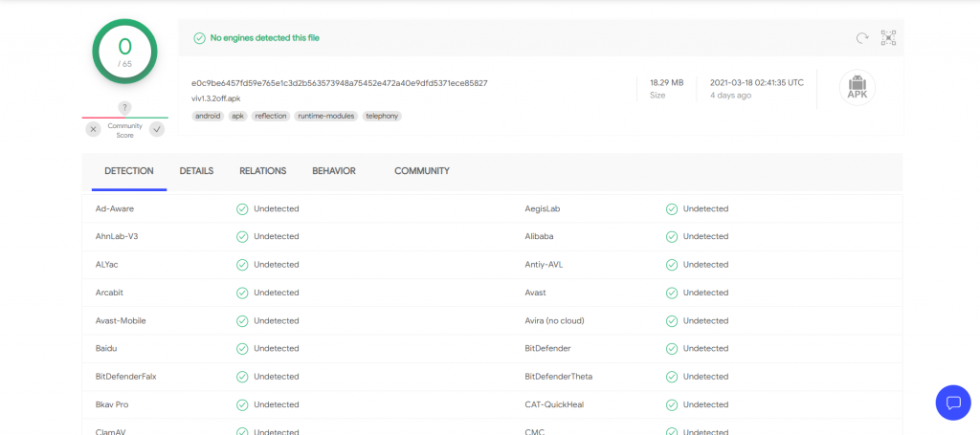Click the CAT-QuickHeal undetected check icon
Viewport: 980px width, 435px height.
[671, 404]
